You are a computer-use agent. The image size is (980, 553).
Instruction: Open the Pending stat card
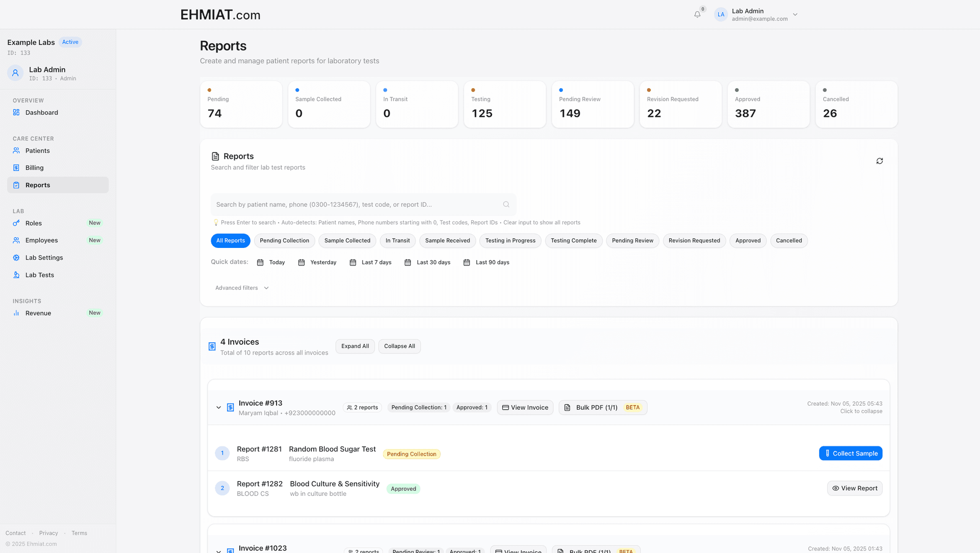pyautogui.click(x=241, y=105)
